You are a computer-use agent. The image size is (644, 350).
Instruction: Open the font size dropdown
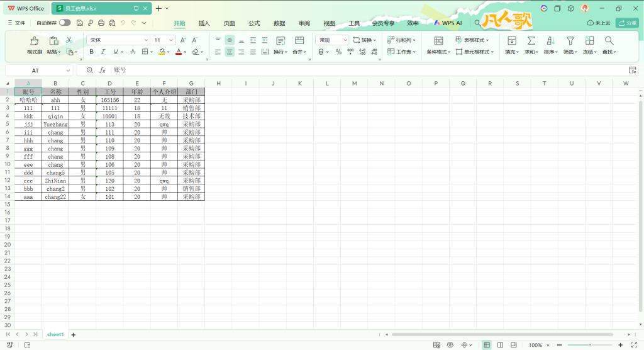click(x=165, y=40)
